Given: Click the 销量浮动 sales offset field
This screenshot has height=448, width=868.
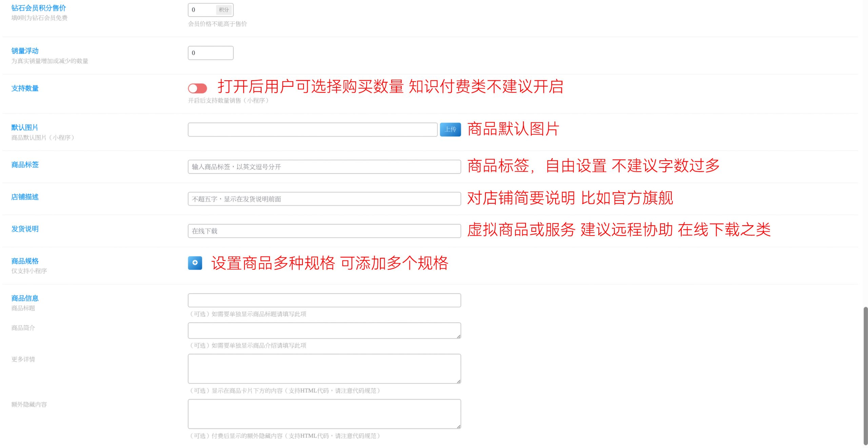Looking at the screenshot, I should [x=211, y=53].
